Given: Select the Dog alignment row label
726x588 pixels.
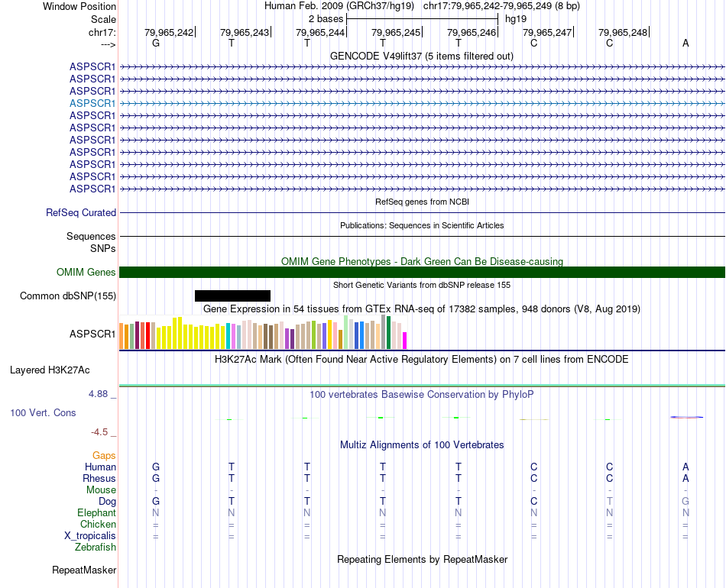Looking at the screenshot, I should [107, 502].
